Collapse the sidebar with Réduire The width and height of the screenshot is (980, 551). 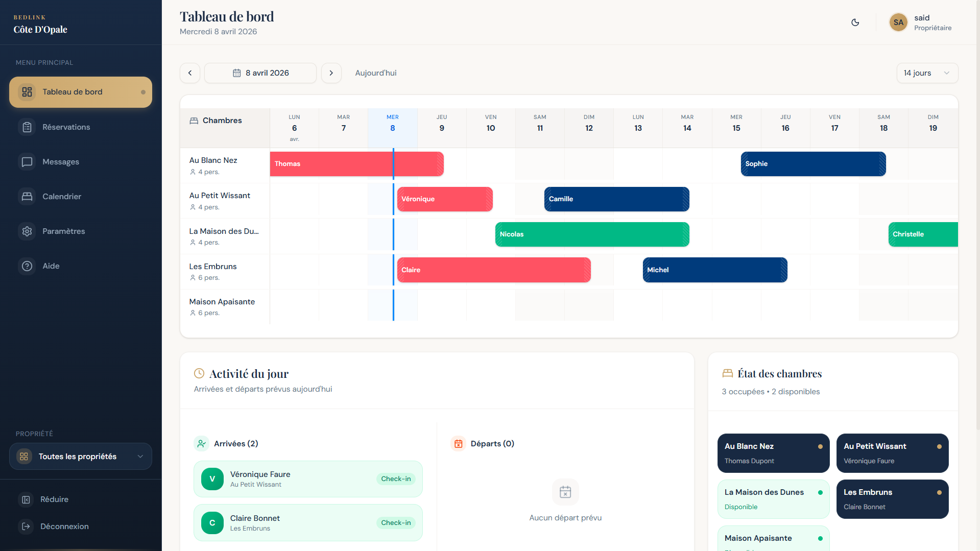(x=54, y=499)
